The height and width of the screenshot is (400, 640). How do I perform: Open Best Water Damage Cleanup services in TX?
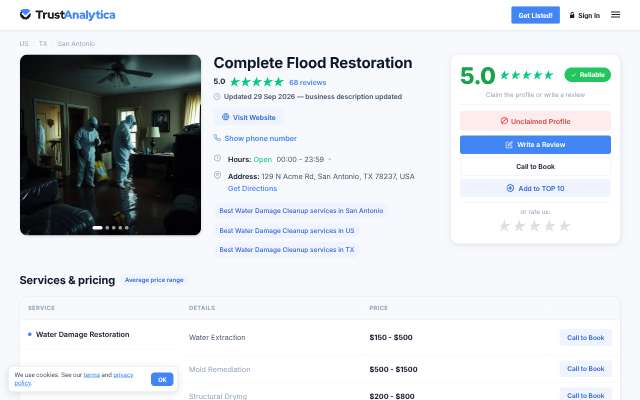(x=287, y=249)
